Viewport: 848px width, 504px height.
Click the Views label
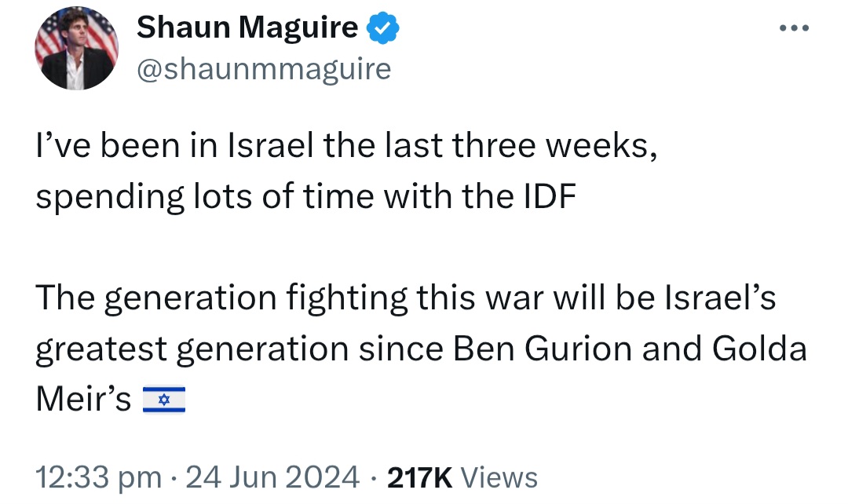click(499, 477)
